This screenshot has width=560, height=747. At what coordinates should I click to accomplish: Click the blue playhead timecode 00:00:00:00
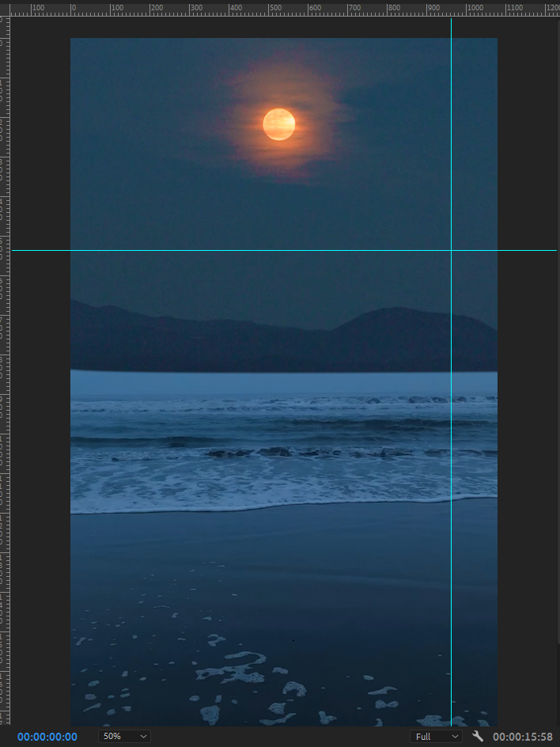pyautogui.click(x=47, y=737)
